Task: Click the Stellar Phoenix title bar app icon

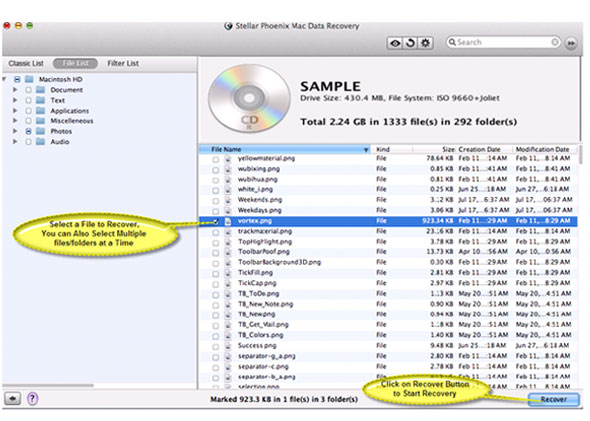Action: [228, 26]
